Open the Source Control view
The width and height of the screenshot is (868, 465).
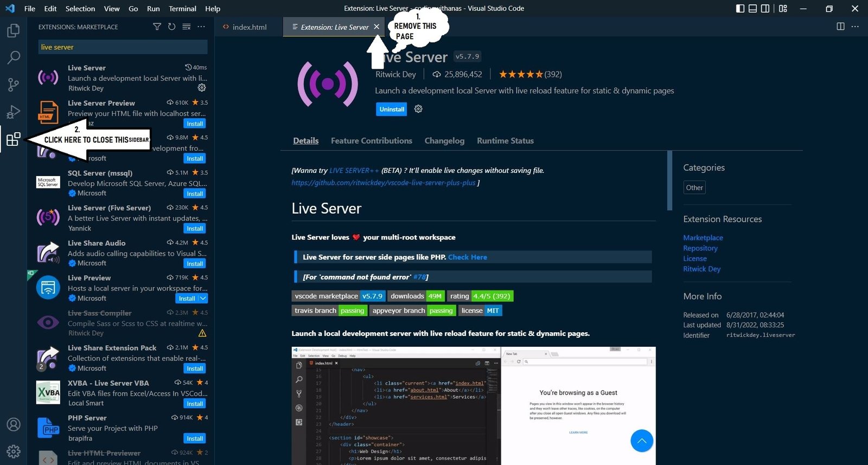[x=13, y=84]
